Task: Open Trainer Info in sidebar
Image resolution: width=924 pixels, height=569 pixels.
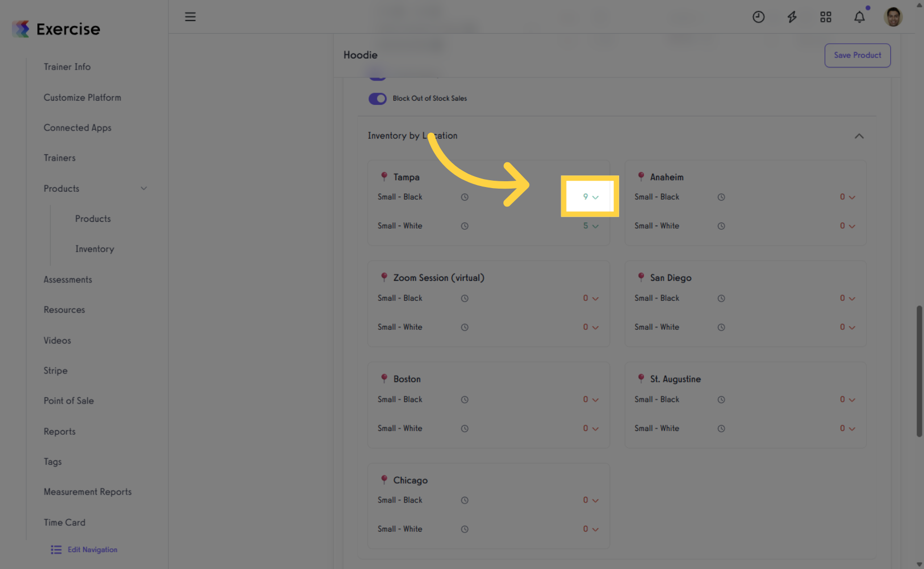Action: pyautogui.click(x=67, y=67)
